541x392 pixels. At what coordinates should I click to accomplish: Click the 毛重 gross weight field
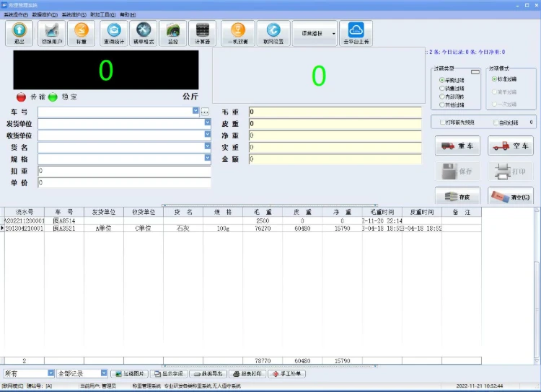(335, 112)
